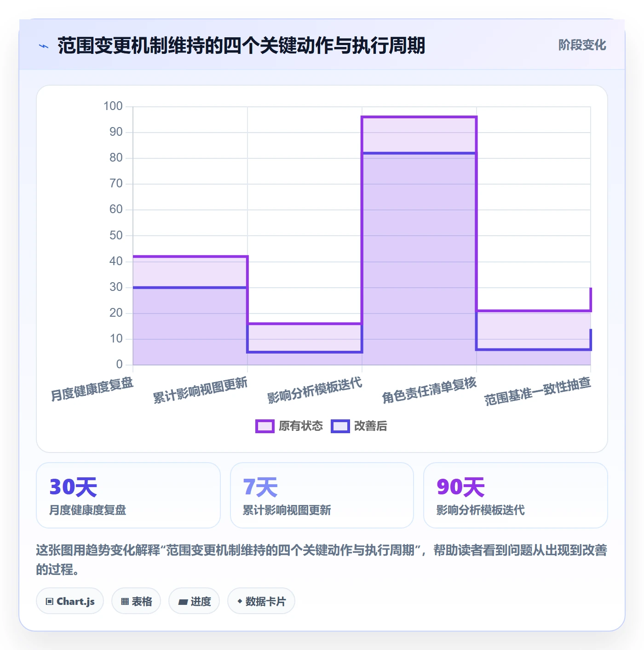Click the 月度健康度复盘 caption under 30天
This screenshot has width=644, height=650.
[88, 510]
